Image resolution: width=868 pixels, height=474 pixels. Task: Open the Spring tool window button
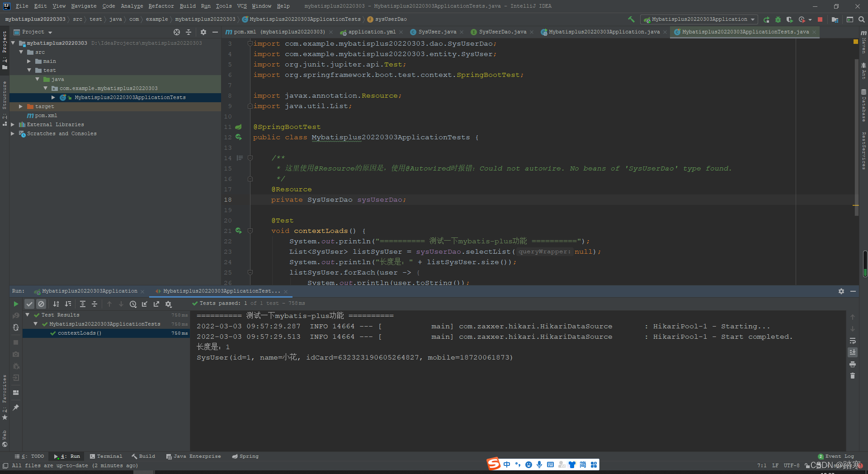click(x=245, y=456)
